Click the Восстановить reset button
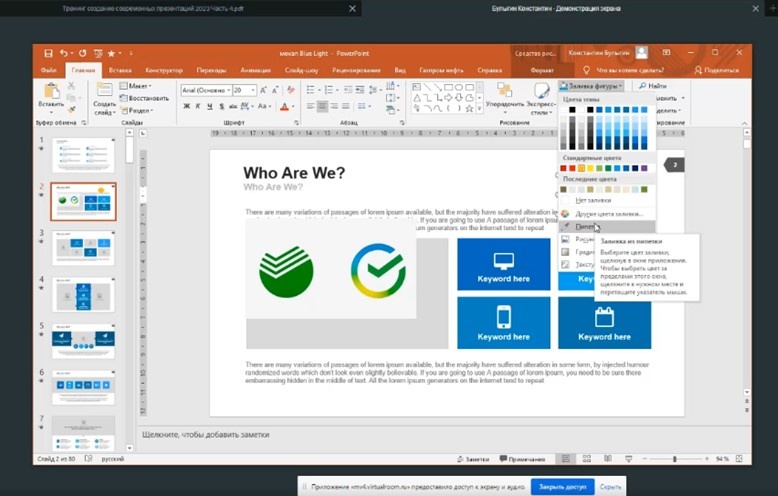Image resolution: width=778 pixels, height=496 pixels. tap(144, 98)
